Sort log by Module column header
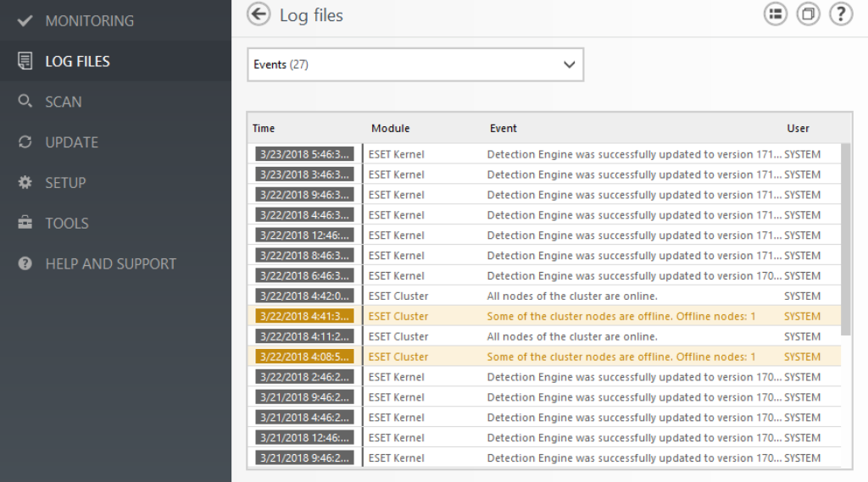The height and width of the screenshot is (482, 868). pos(390,129)
